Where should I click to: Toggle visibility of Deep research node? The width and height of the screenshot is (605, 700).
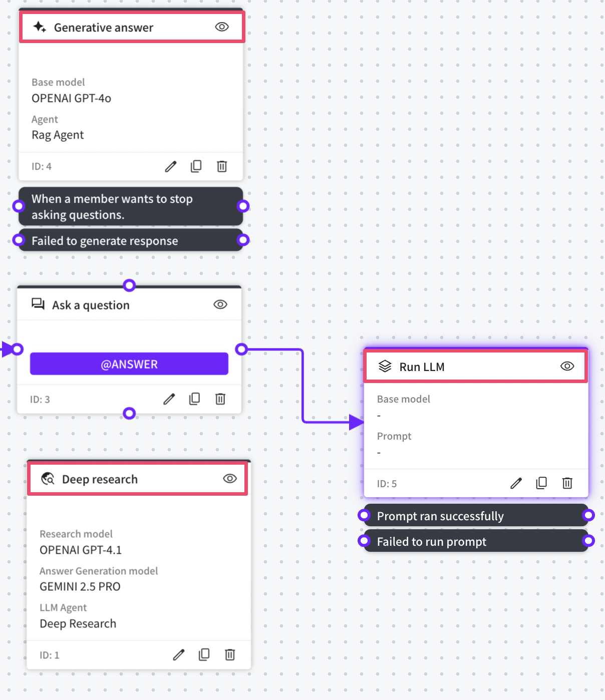click(230, 479)
